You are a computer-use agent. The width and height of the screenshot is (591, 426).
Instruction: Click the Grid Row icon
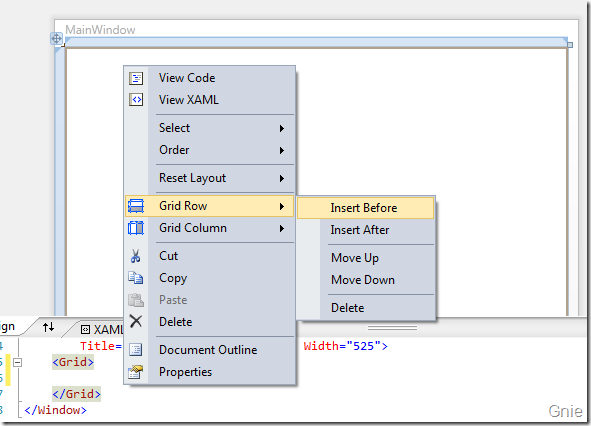coord(136,206)
